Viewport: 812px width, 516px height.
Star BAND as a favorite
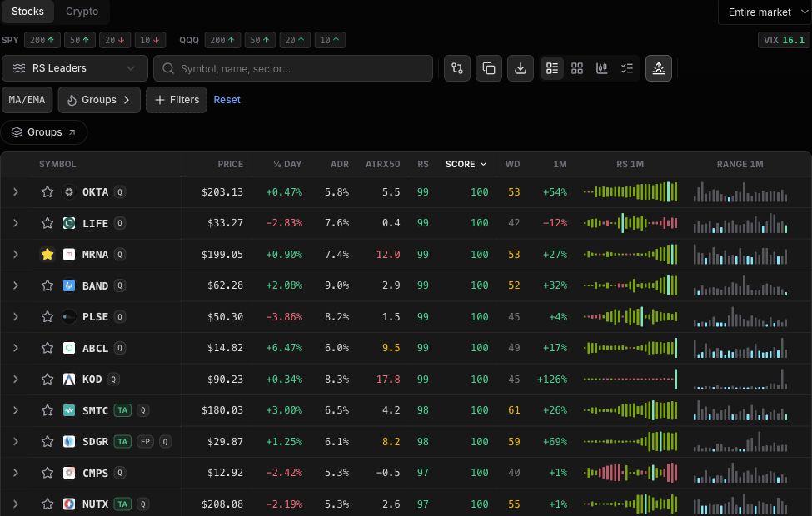47,285
